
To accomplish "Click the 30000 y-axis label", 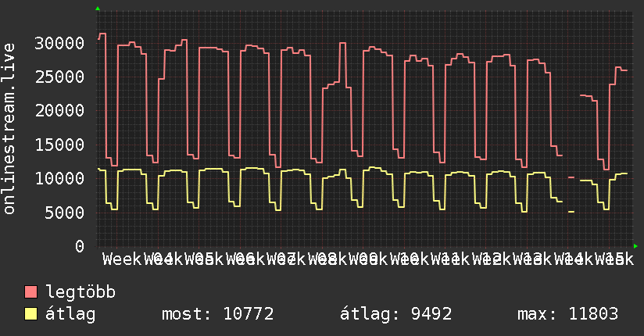I will [59, 43].
